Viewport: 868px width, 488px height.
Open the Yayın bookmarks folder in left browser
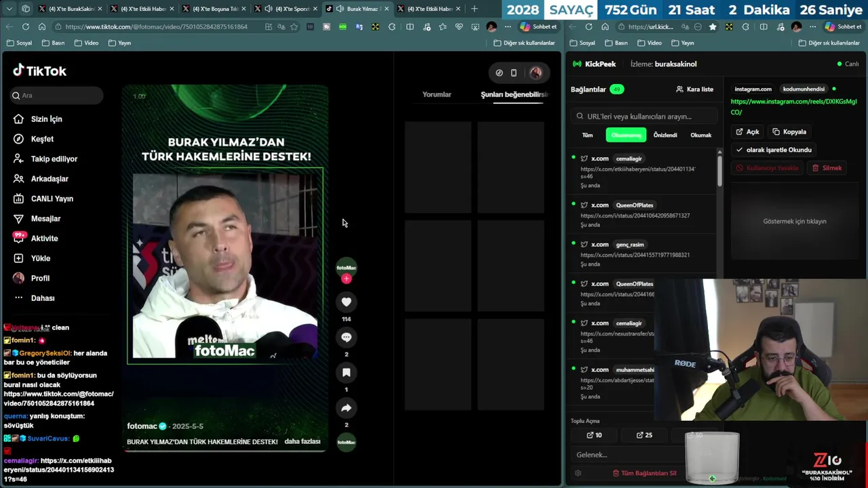tap(119, 43)
